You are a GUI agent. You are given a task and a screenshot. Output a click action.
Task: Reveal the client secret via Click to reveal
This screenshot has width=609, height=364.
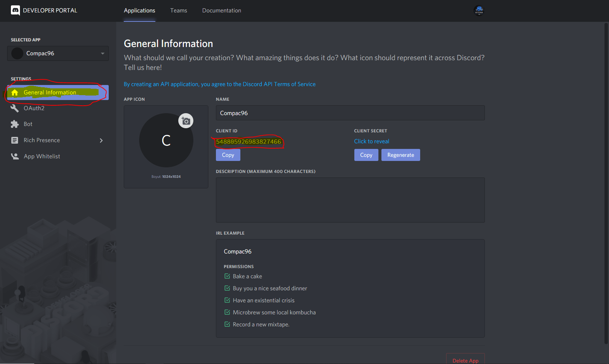(x=372, y=141)
